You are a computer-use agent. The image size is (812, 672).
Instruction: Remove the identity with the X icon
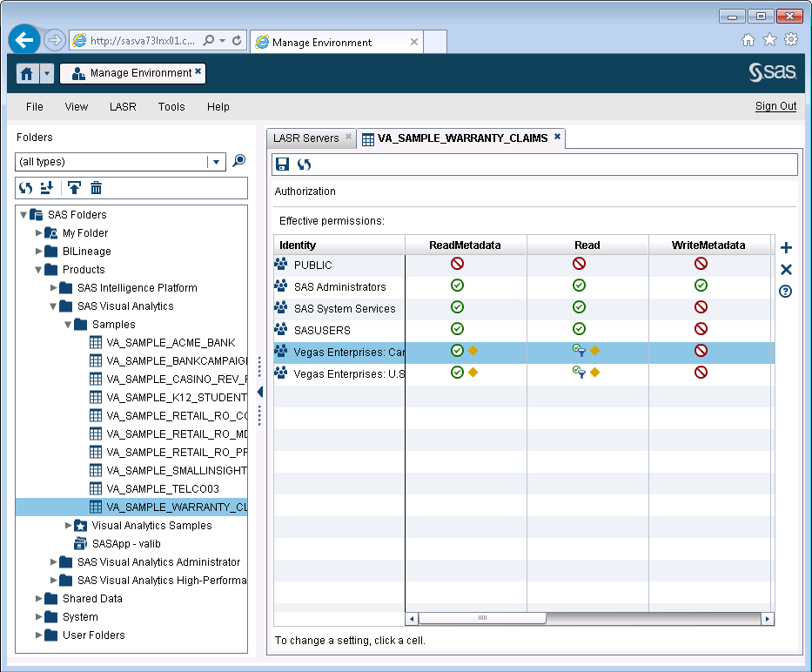pos(786,270)
